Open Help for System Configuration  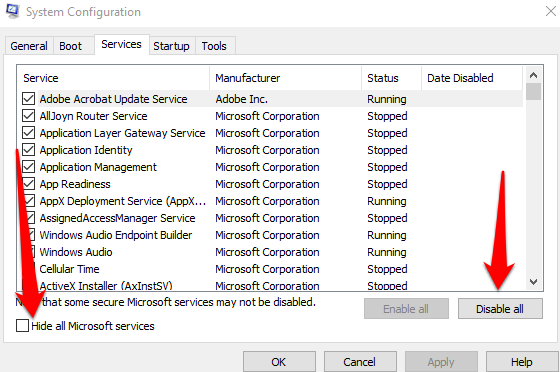click(x=521, y=362)
